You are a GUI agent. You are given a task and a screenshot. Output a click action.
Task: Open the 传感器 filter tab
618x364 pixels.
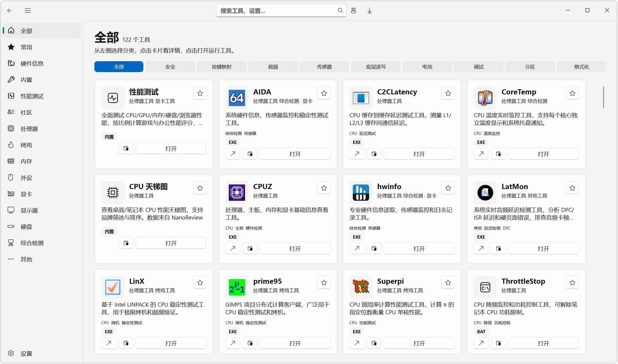pos(325,67)
